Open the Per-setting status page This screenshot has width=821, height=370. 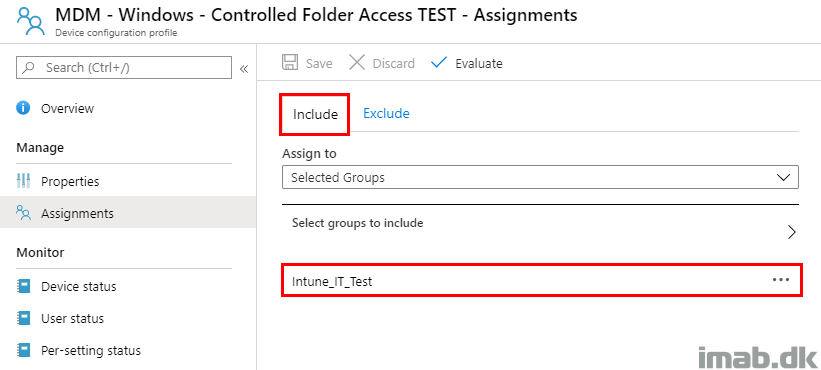91,350
